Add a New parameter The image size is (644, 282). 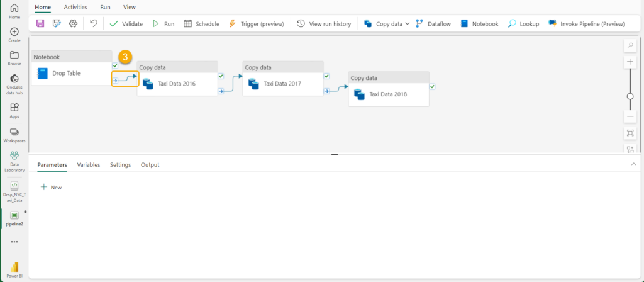point(51,187)
